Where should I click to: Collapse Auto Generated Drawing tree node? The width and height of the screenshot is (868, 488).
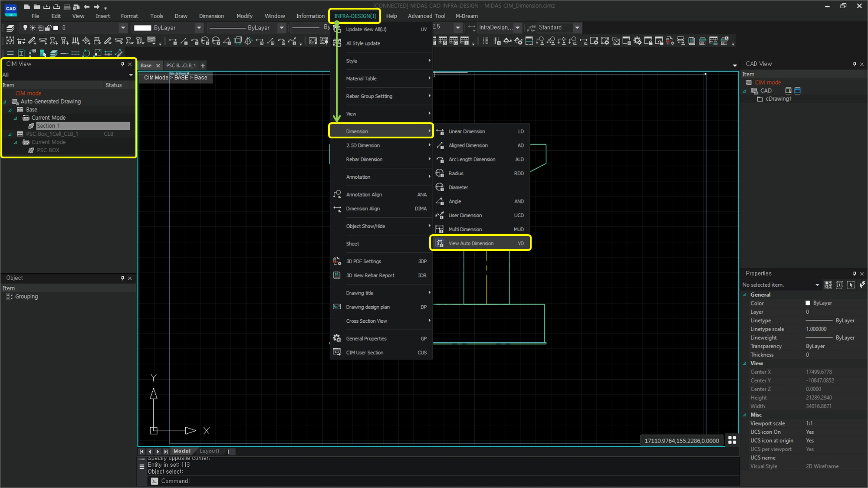pyautogui.click(x=5, y=102)
